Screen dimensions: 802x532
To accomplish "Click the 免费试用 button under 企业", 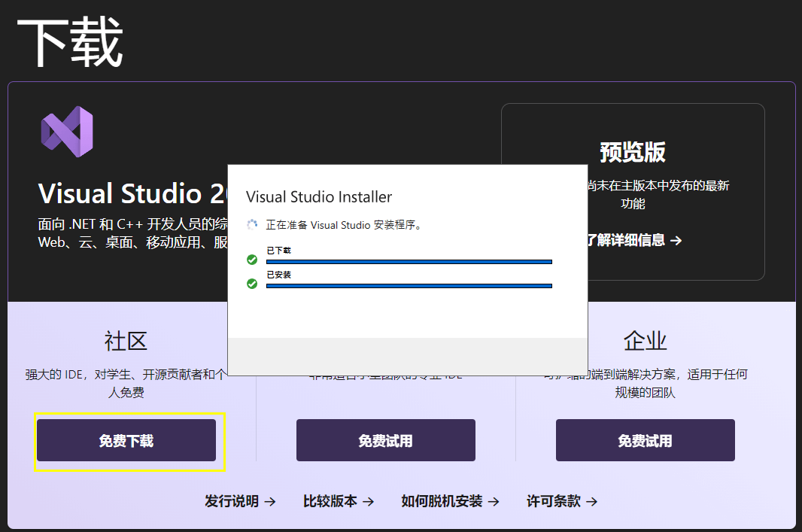I will click(645, 440).
